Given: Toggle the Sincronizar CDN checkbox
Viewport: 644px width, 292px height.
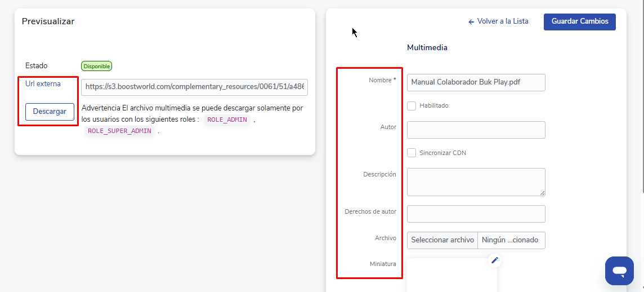Looking at the screenshot, I should coord(412,153).
